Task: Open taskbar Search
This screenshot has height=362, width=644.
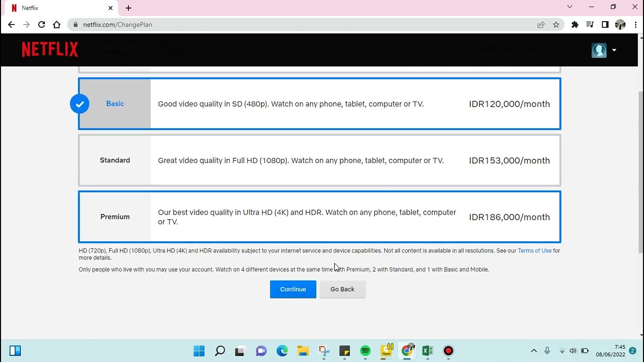Action: point(220,351)
